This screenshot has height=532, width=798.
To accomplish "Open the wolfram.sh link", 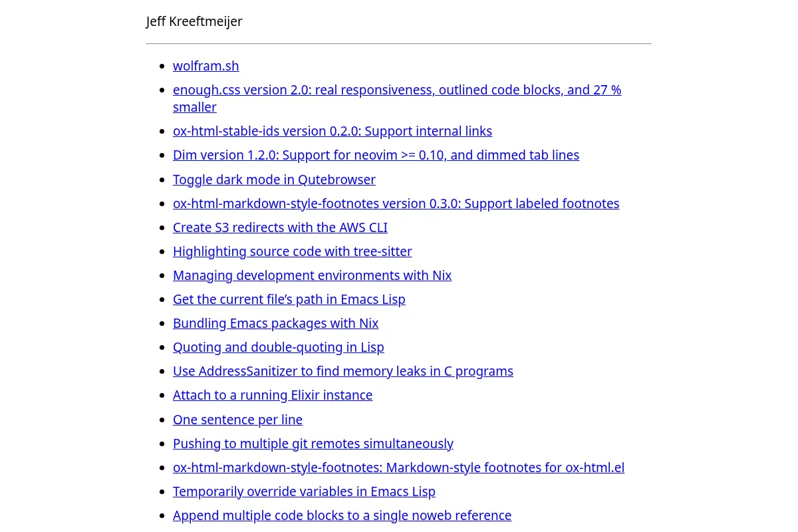I will click(205, 66).
